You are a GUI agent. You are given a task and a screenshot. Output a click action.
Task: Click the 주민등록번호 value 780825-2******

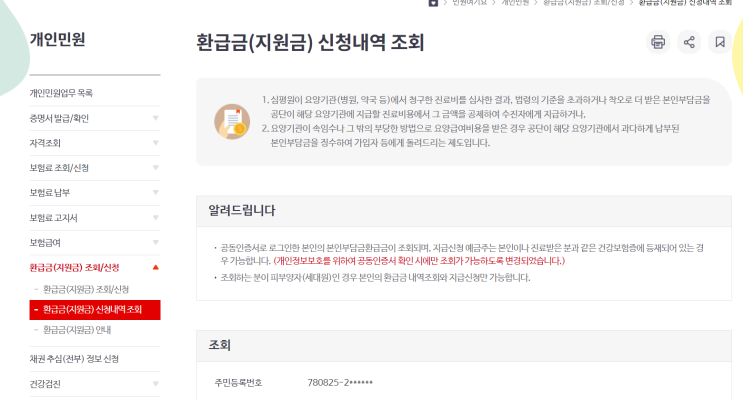[340, 382]
